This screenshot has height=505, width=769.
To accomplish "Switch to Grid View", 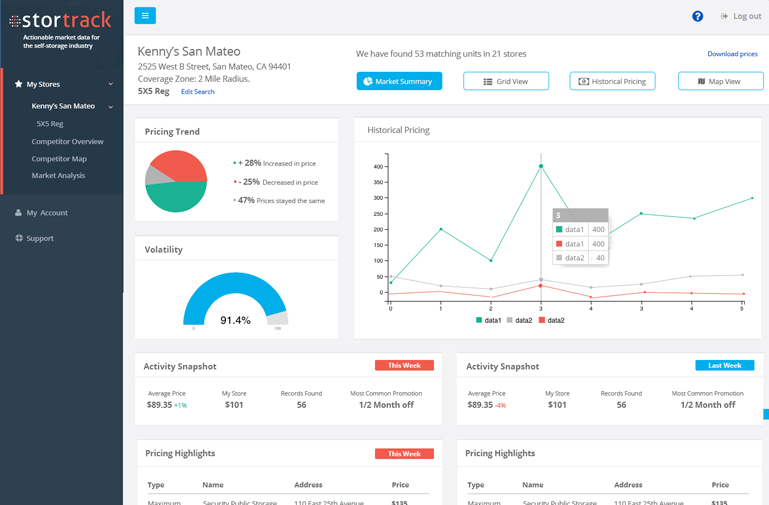I will pyautogui.click(x=505, y=81).
